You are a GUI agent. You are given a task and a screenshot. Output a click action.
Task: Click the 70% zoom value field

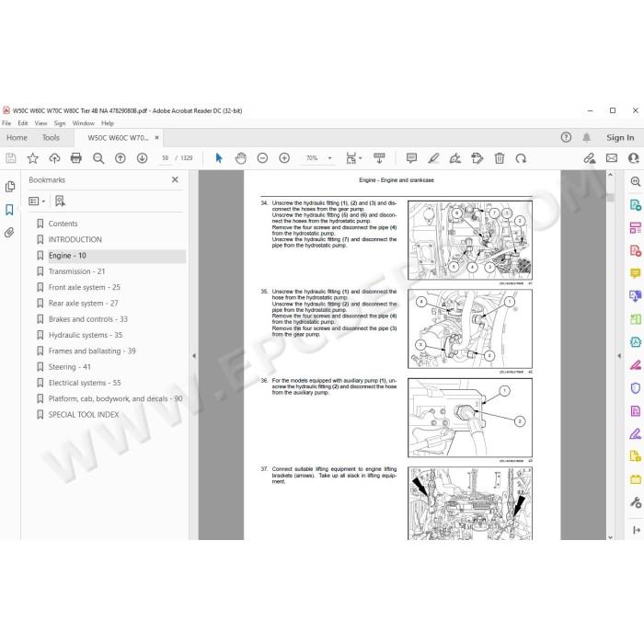[x=312, y=158]
